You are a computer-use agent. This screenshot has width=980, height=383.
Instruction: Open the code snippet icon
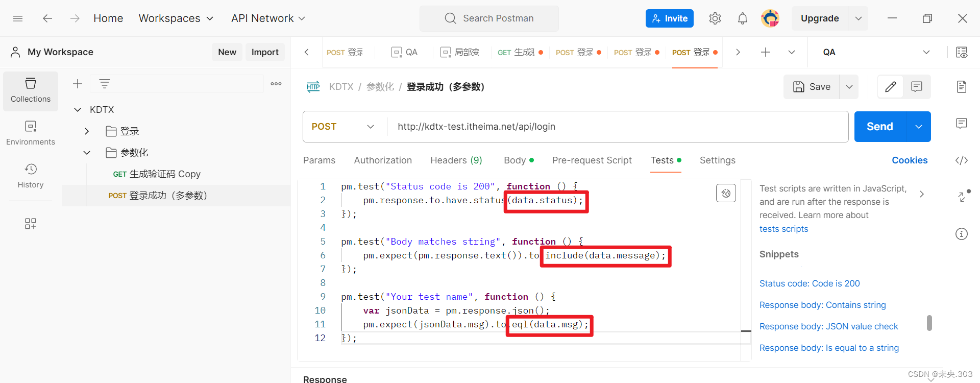(962, 160)
